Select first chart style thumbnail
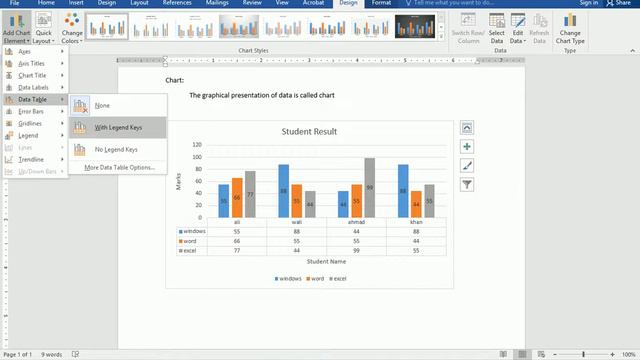 coord(107,27)
